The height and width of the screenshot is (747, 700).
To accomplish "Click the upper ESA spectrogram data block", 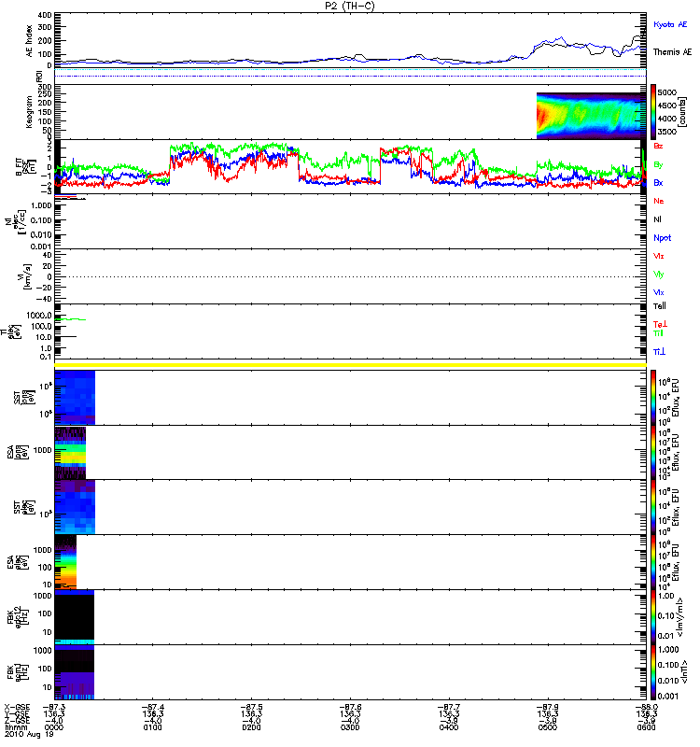I will [x=71, y=453].
